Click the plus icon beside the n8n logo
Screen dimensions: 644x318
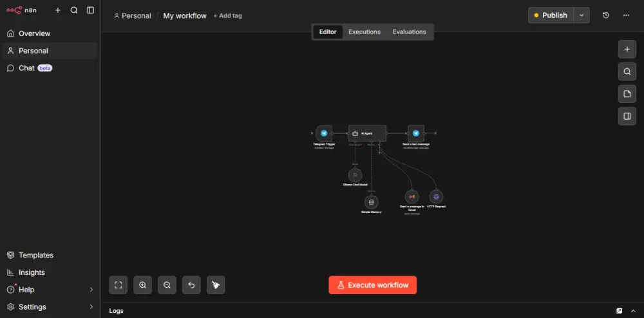58,10
